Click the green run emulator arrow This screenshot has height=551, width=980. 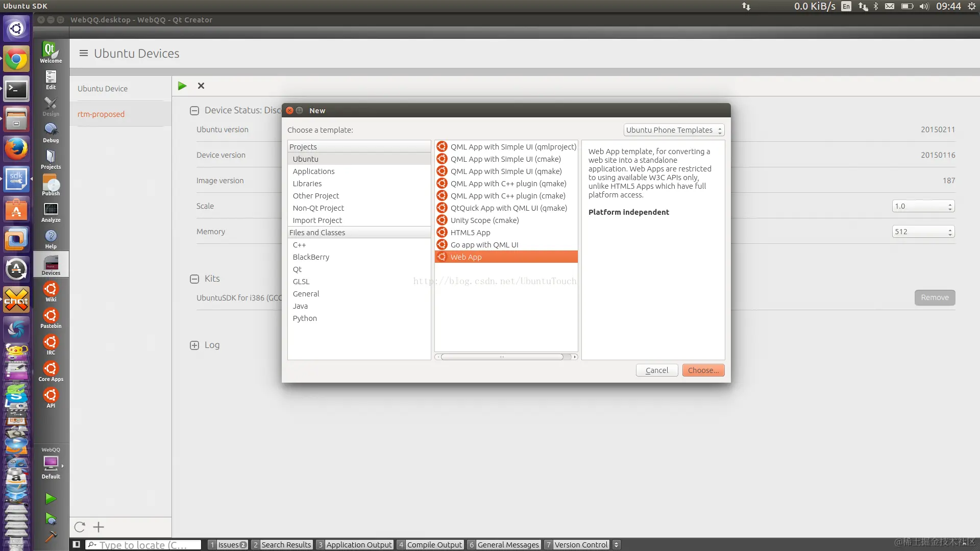(x=182, y=86)
